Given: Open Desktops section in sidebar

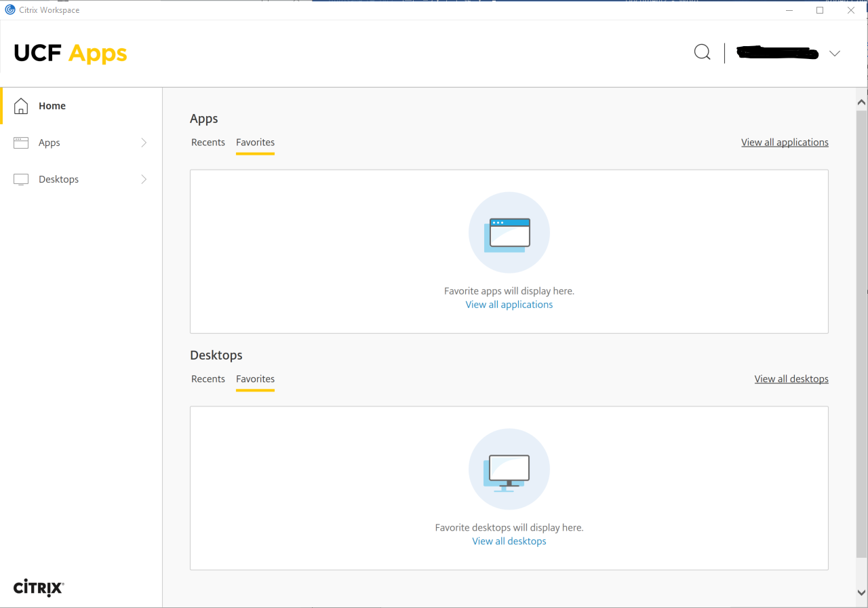Looking at the screenshot, I should 81,179.
